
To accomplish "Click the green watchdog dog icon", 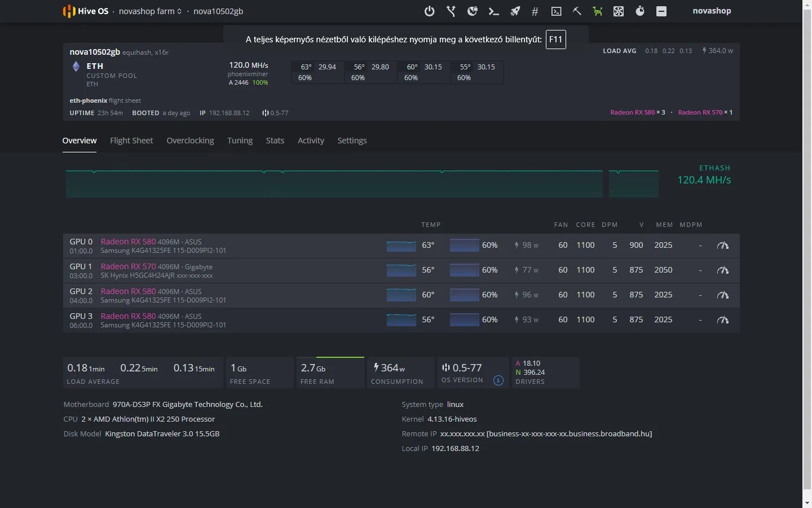I will click(x=598, y=11).
